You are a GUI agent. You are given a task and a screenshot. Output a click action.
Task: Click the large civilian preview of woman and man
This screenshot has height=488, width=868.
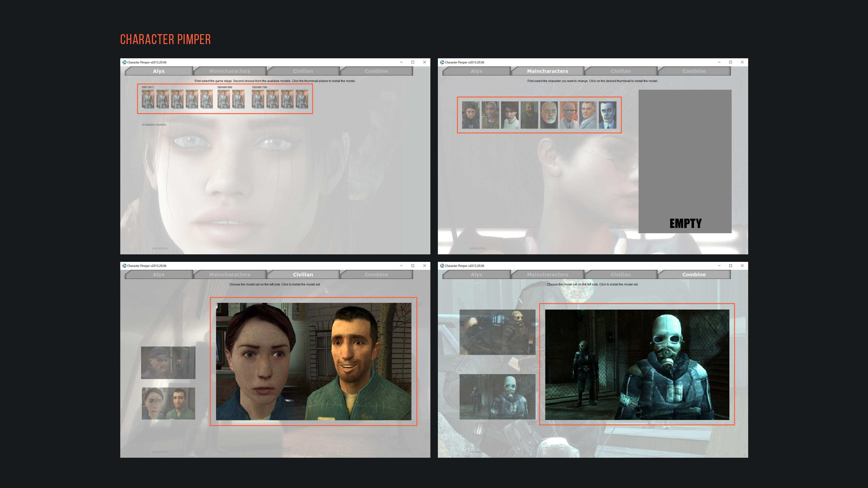click(x=313, y=361)
